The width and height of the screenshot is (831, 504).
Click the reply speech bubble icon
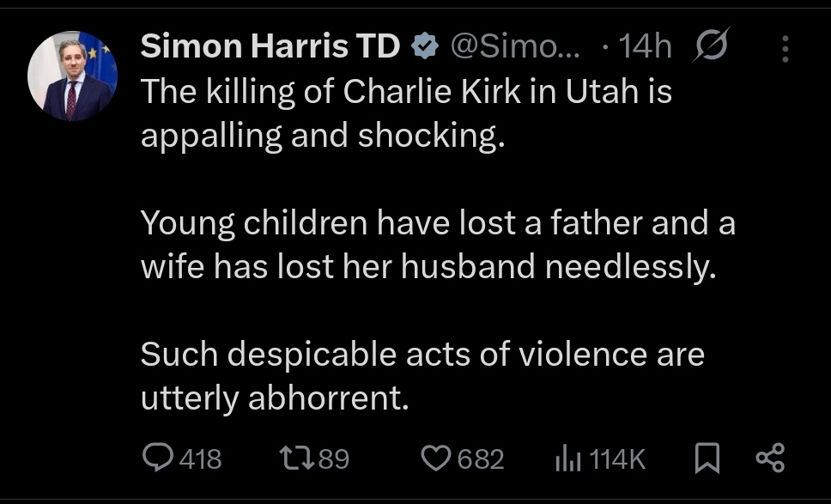[x=158, y=458]
